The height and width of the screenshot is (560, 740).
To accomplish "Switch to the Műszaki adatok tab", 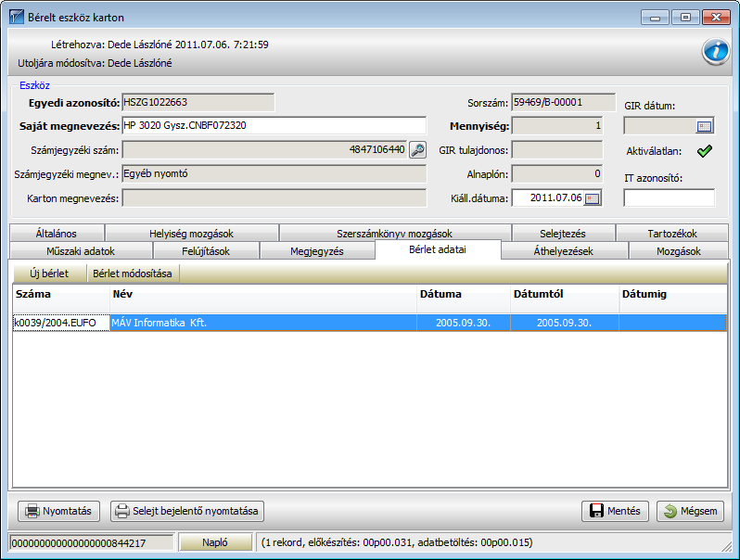I will click(81, 251).
